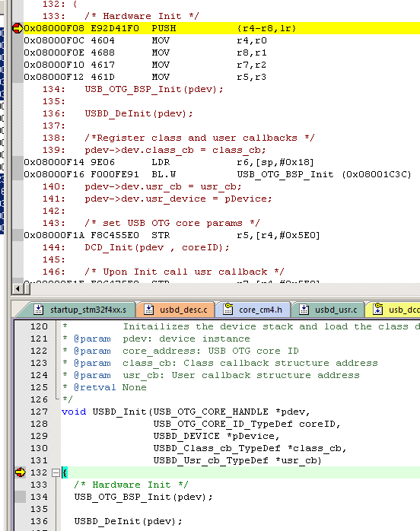
Task: Click the disassembly scrollbar left arrow
Action: pyautogui.click(x=17, y=289)
